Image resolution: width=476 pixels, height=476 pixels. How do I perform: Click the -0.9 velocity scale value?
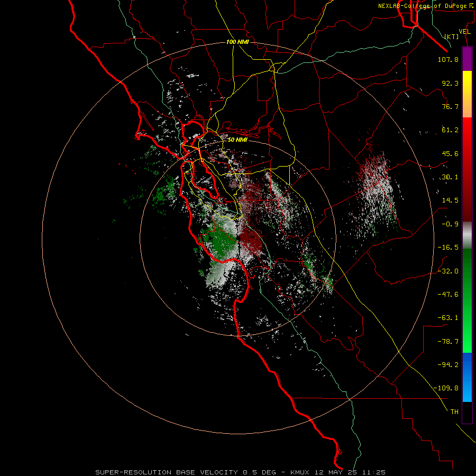(450, 224)
